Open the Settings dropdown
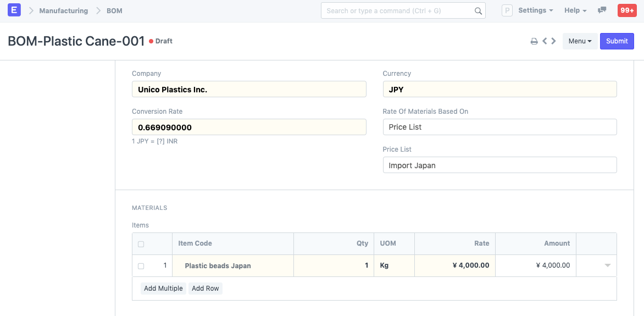644x316 pixels. tap(535, 10)
